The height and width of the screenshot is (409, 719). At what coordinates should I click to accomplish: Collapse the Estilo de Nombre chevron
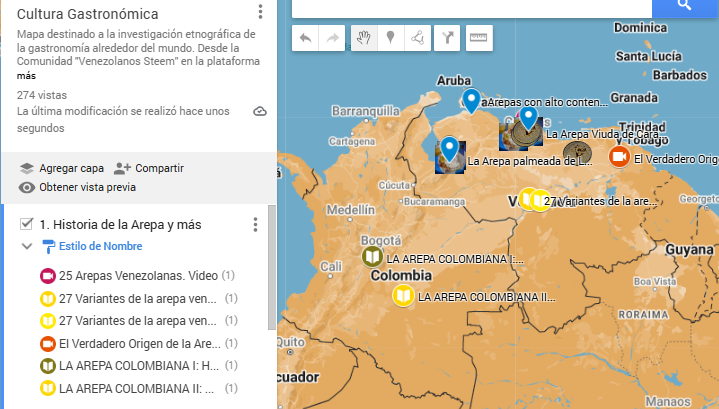pyautogui.click(x=27, y=247)
